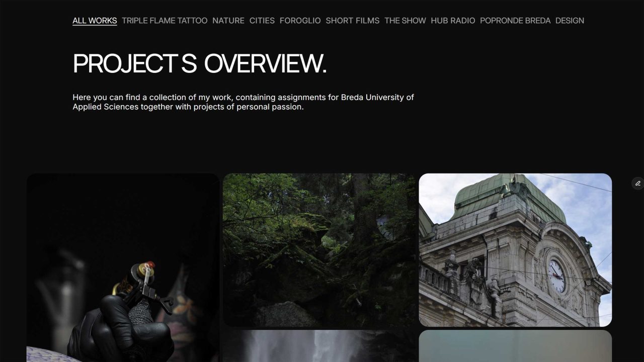Click the Breda University description paragraph
The image size is (644, 362).
tap(243, 102)
